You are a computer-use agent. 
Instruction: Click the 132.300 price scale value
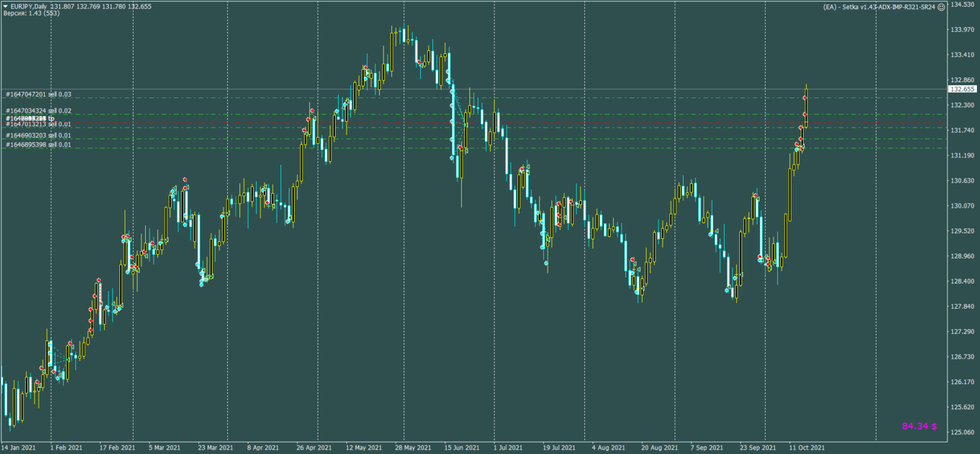pyautogui.click(x=962, y=105)
